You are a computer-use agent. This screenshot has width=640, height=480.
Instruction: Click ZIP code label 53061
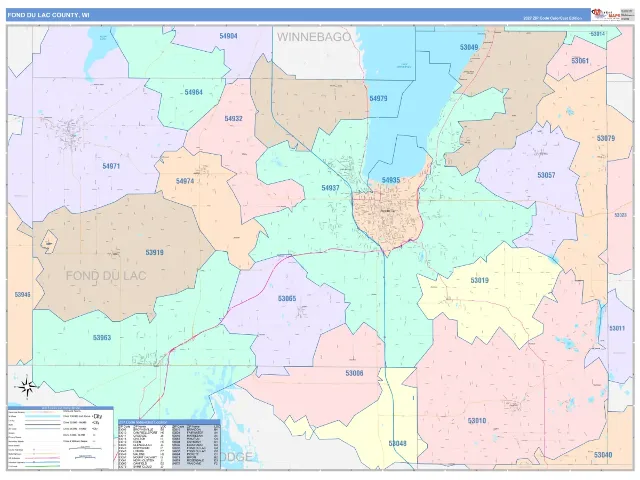point(580,61)
